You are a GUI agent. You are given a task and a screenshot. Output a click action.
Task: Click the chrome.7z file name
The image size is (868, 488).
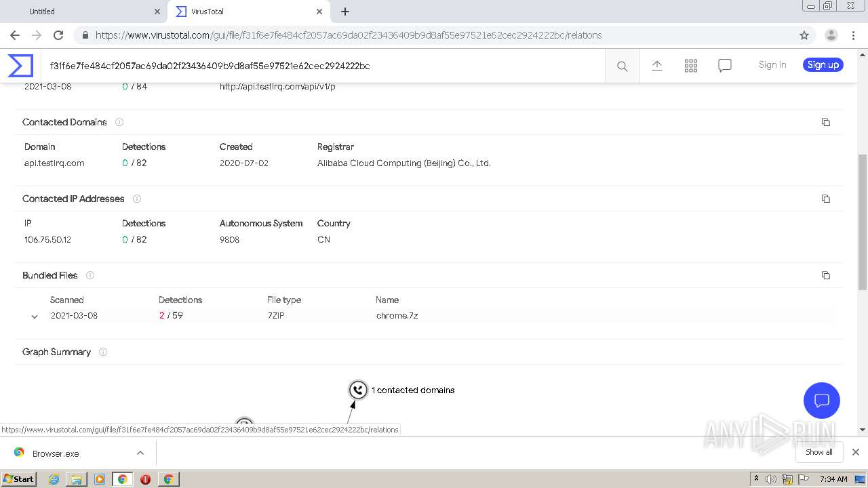pyautogui.click(x=397, y=315)
